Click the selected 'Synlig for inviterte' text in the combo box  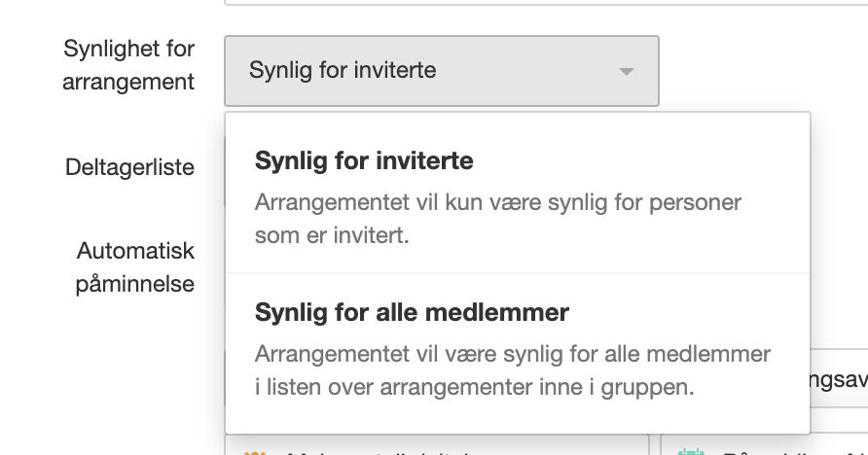[343, 70]
